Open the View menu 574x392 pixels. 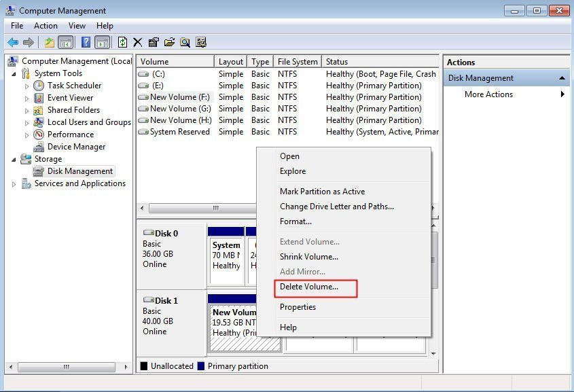77,26
